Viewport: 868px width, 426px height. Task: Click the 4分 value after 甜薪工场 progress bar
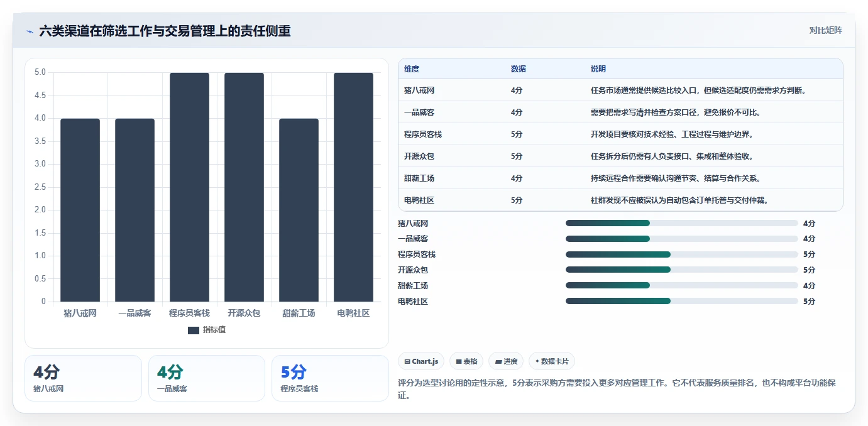click(809, 285)
